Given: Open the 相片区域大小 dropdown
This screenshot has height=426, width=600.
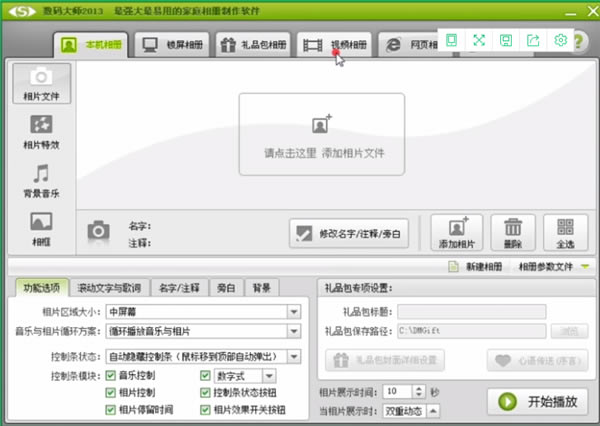Looking at the screenshot, I should pyautogui.click(x=203, y=312).
